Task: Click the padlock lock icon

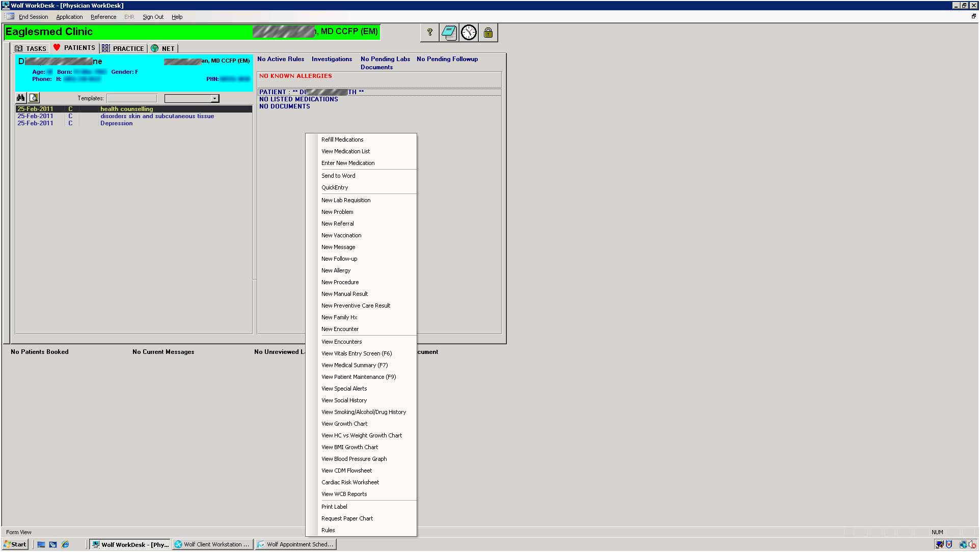Action: pos(488,33)
